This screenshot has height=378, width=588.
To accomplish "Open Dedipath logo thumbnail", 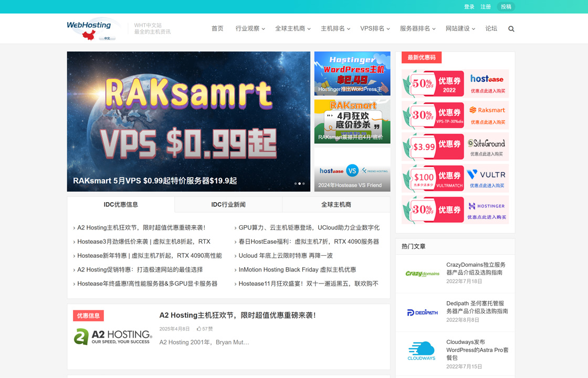I will coord(422,312).
